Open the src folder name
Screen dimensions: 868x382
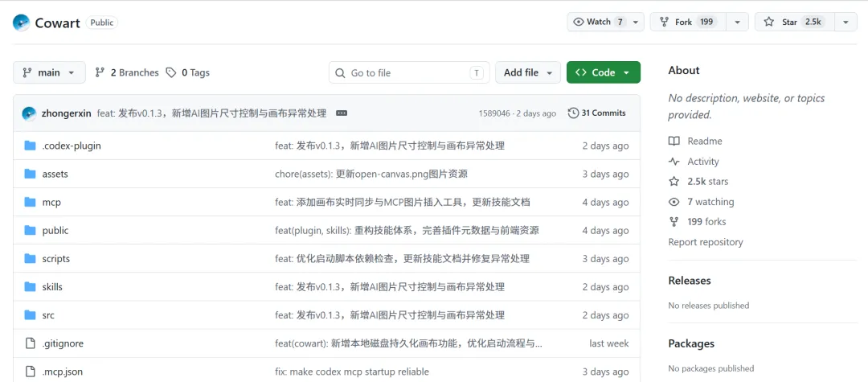point(48,315)
